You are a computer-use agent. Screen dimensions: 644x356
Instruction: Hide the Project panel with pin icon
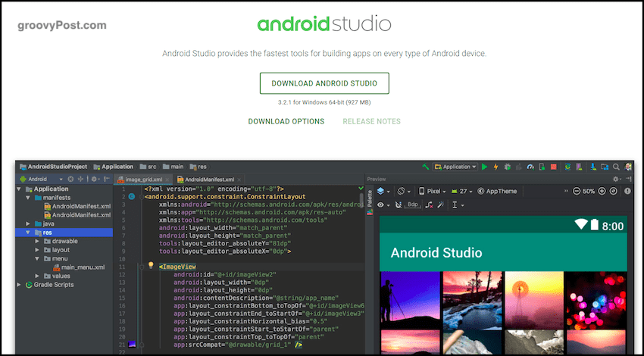[x=107, y=179]
